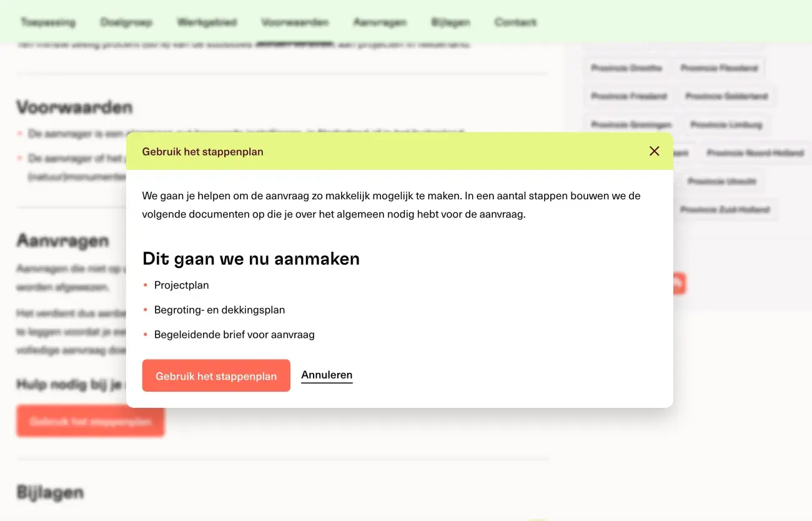Select the Provincie Noord-Holland tag
Viewport: 812px width, 521px height.
coord(755,152)
